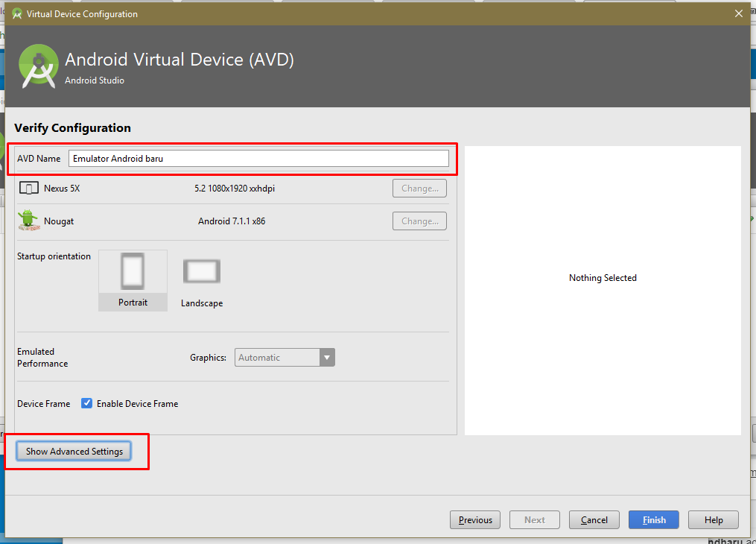This screenshot has height=544, width=756.
Task: Click the Nexus 5X device icon
Action: point(29,188)
